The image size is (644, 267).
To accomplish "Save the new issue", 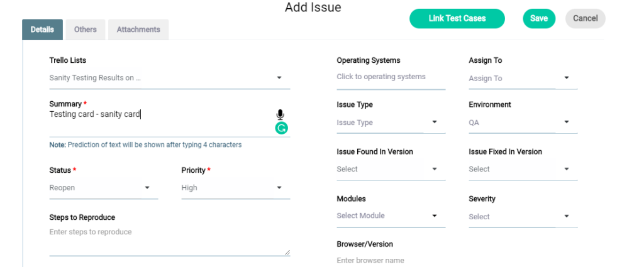I will coord(539,19).
